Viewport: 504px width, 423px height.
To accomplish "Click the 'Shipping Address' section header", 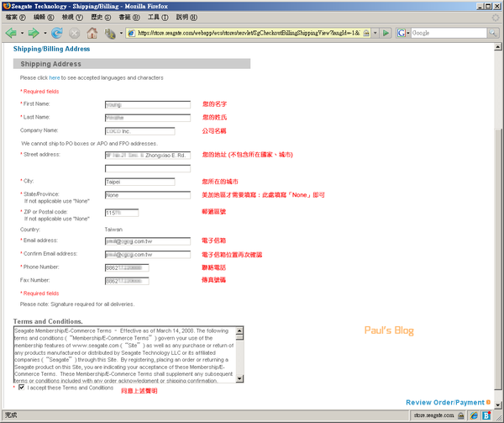I will point(132,64).
